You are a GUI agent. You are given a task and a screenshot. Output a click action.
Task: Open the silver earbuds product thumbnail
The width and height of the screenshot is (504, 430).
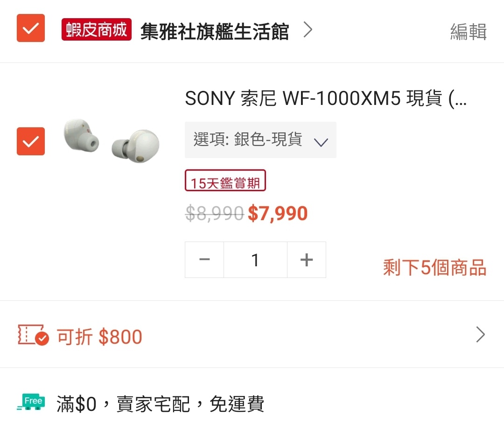[111, 141]
